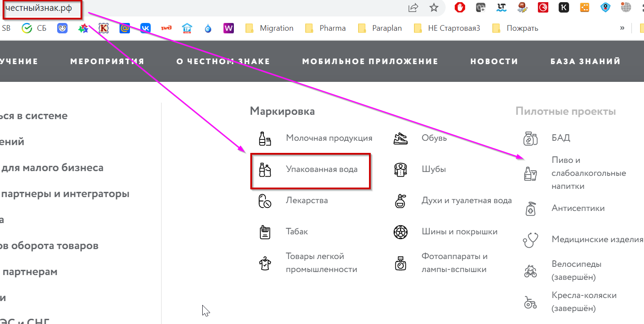Click the tire icon for Шины и покрышки
Image resolution: width=644 pixels, height=324 pixels.
tap(401, 232)
